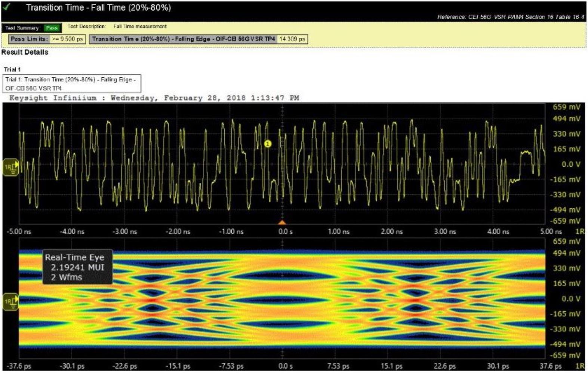Click the Transition Time Fall Time title
This screenshot has height=373, width=588.
click(x=98, y=8)
